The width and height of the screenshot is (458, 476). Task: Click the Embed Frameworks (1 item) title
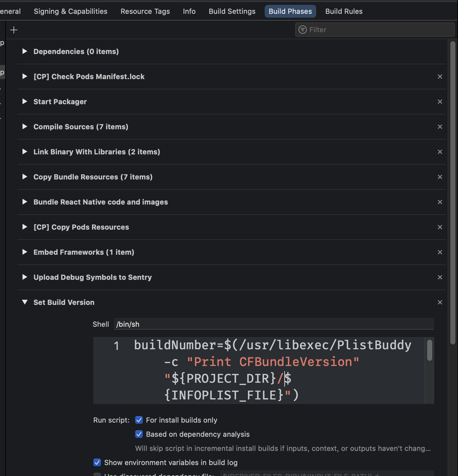(x=84, y=252)
